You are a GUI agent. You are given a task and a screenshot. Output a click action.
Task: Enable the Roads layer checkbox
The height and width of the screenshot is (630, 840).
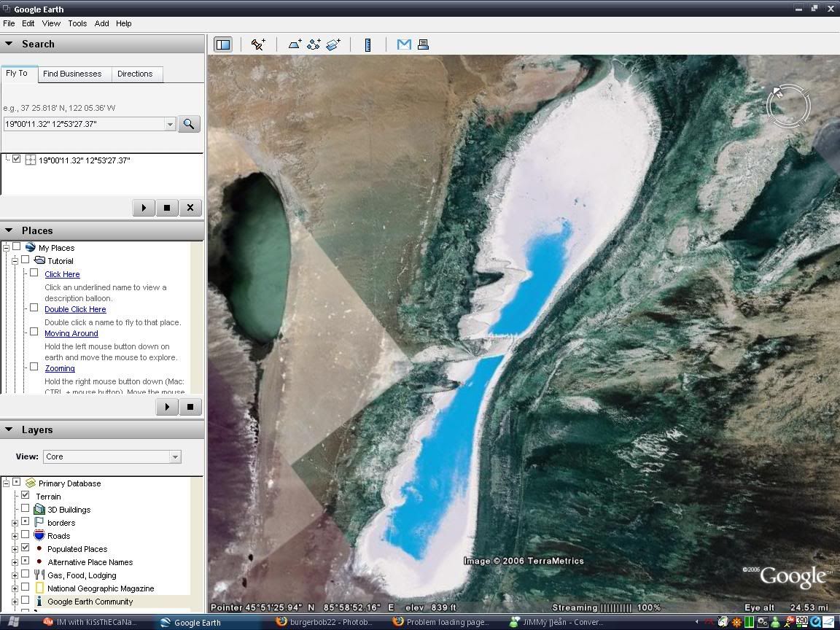(x=26, y=534)
